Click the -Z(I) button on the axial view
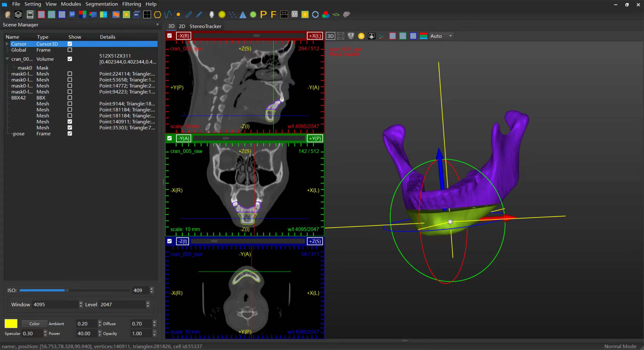Image resolution: width=644 pixels, height=350 pixels. click(182, 241)
